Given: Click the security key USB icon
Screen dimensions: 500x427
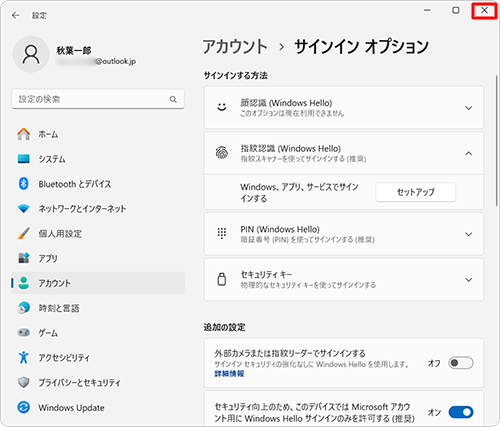Looking at the screenshot, I should 222,279.
